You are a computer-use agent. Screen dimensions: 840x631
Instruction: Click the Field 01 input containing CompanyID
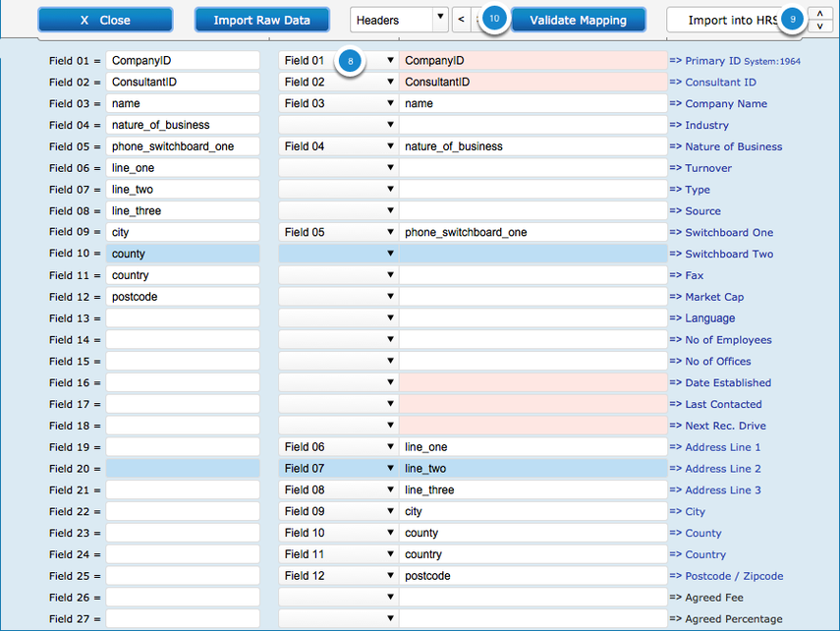pos(183,61)
